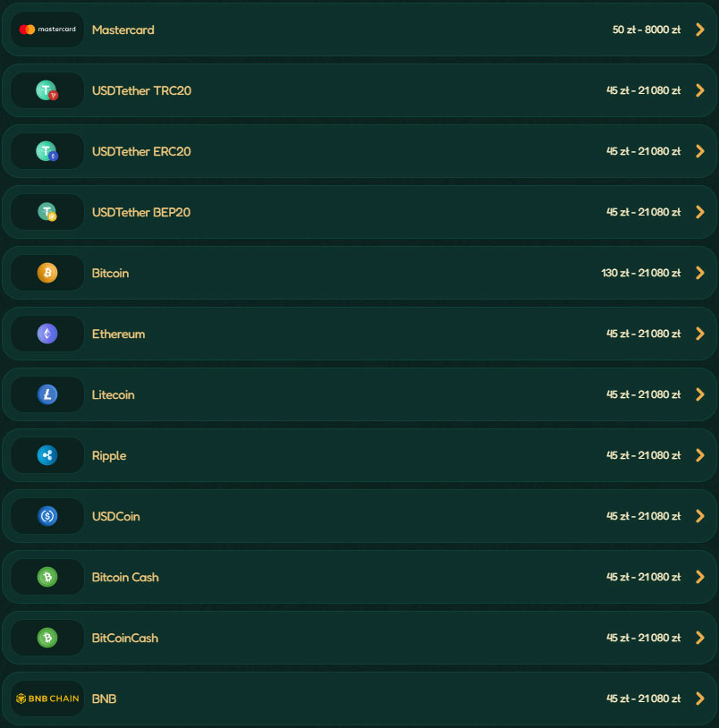
Task: Select the USDCoin label
Action: [x=115, y=516]
